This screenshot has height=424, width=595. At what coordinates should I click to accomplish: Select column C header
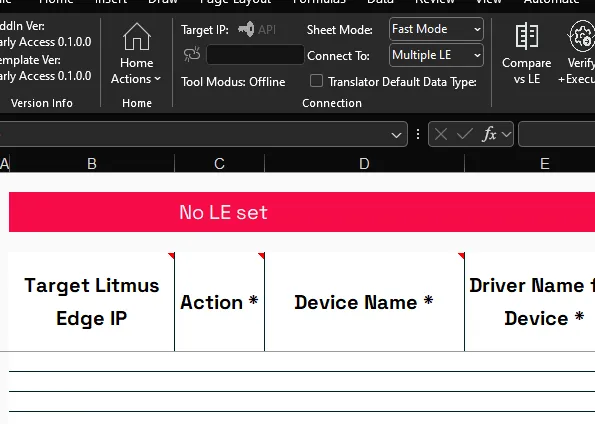219,164
